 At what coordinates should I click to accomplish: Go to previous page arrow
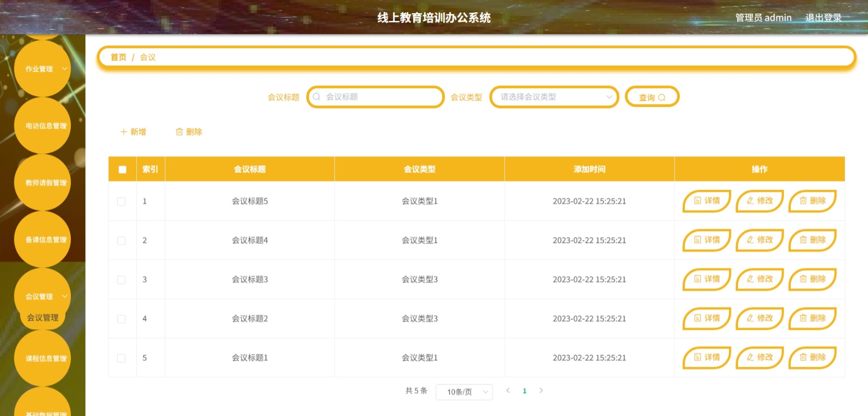[508, 390]
